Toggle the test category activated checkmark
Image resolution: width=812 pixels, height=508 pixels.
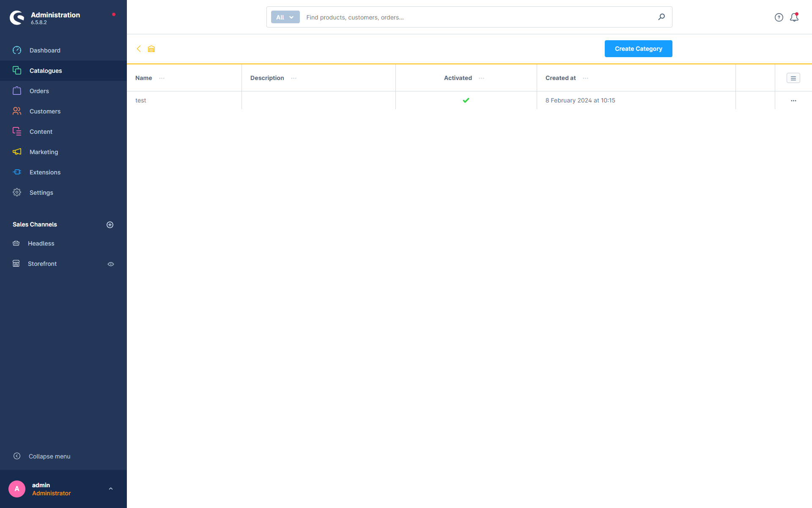466,100
